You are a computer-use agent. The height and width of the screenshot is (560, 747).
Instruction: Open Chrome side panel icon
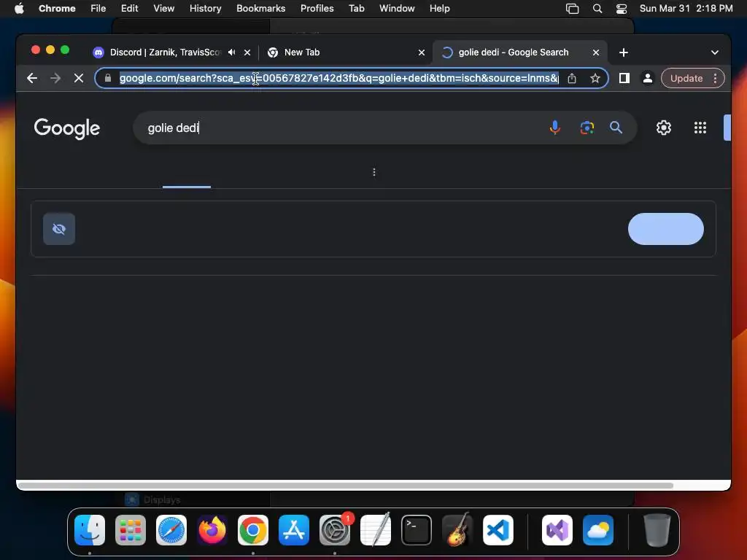pyautogui.click(x=624, y=78)
